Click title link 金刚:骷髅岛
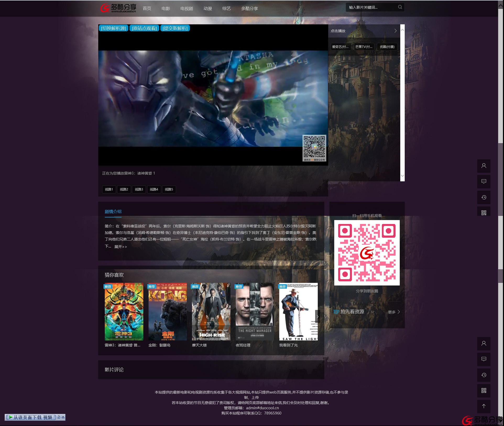 click(x=159, y=345)
